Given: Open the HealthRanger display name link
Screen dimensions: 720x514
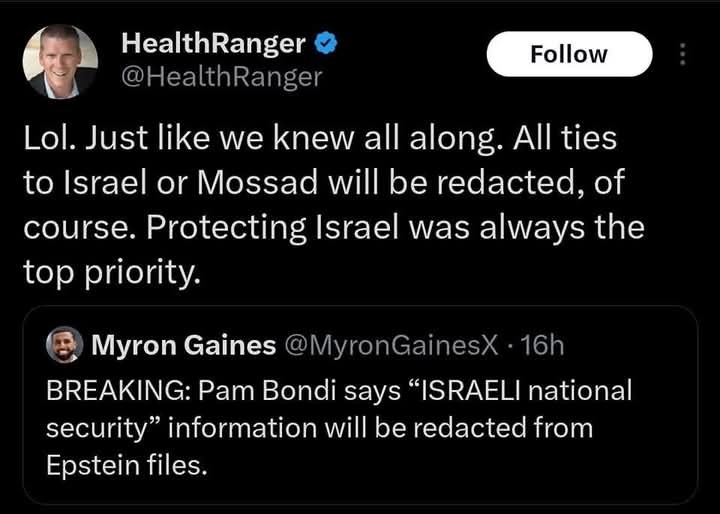Looking at the screenshot, I should (212, 43).
